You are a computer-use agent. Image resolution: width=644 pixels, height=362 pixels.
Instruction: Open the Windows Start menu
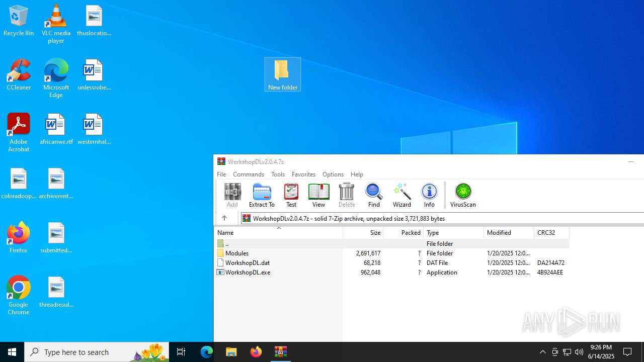click(12, 352)
